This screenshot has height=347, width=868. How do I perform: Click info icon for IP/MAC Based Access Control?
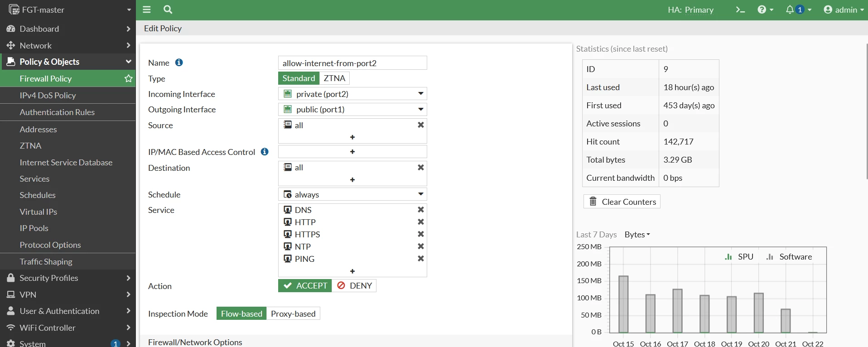[x=265, y=152]
